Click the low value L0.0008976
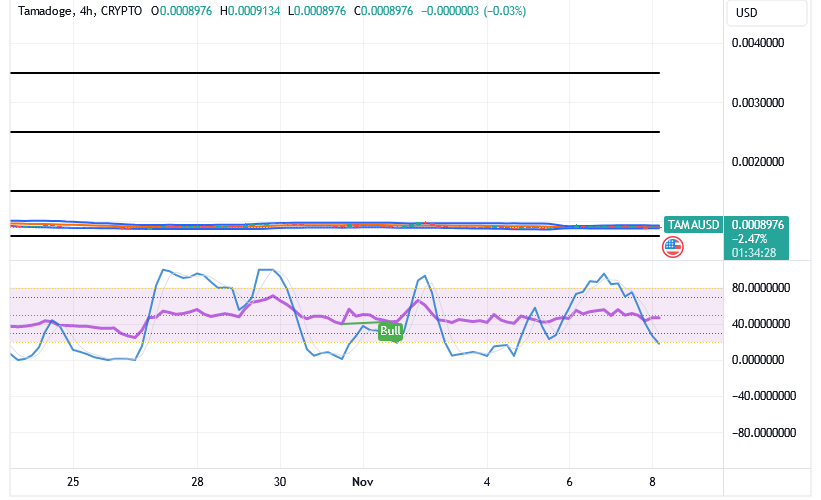 317,11
